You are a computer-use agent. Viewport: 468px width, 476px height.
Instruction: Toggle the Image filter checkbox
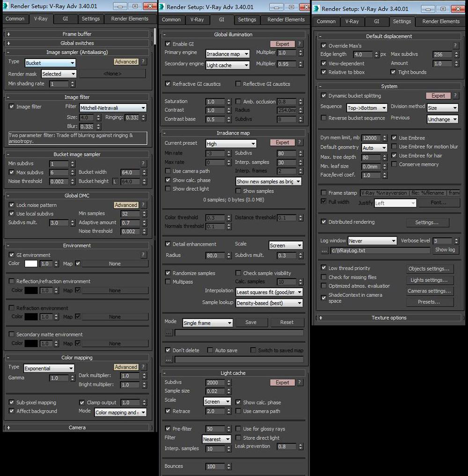pyautogui.click(x=12, y=107)
